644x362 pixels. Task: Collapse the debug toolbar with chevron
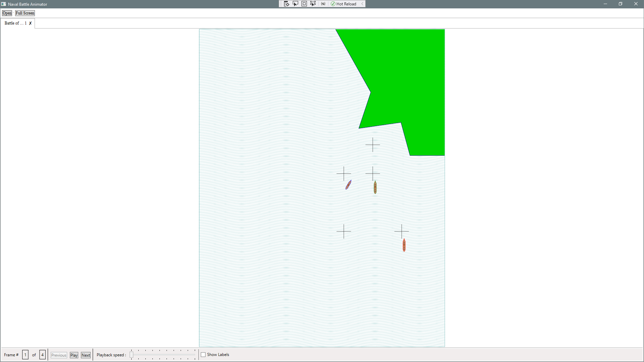click(362, 4)
